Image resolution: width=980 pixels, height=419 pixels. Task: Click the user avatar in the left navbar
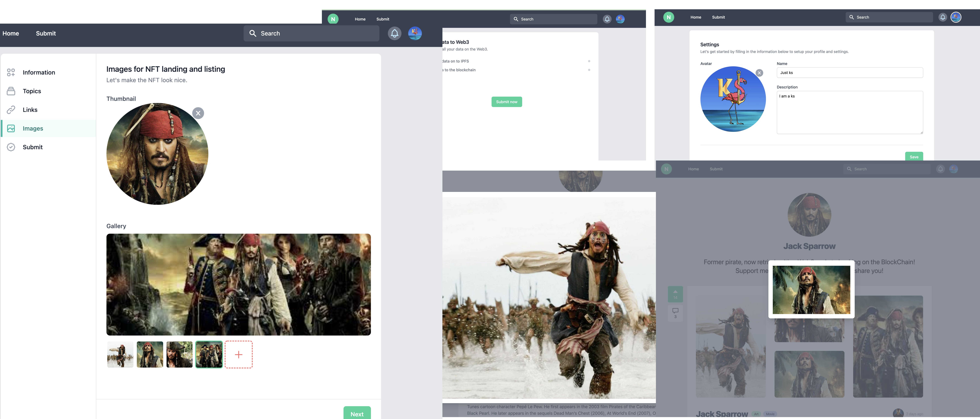(x=415, y=33)
